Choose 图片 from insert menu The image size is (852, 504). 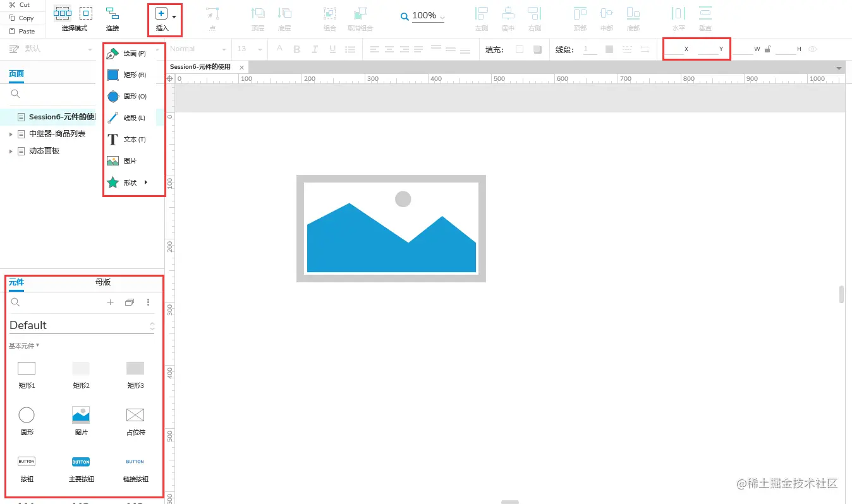[x=133, y=161]
